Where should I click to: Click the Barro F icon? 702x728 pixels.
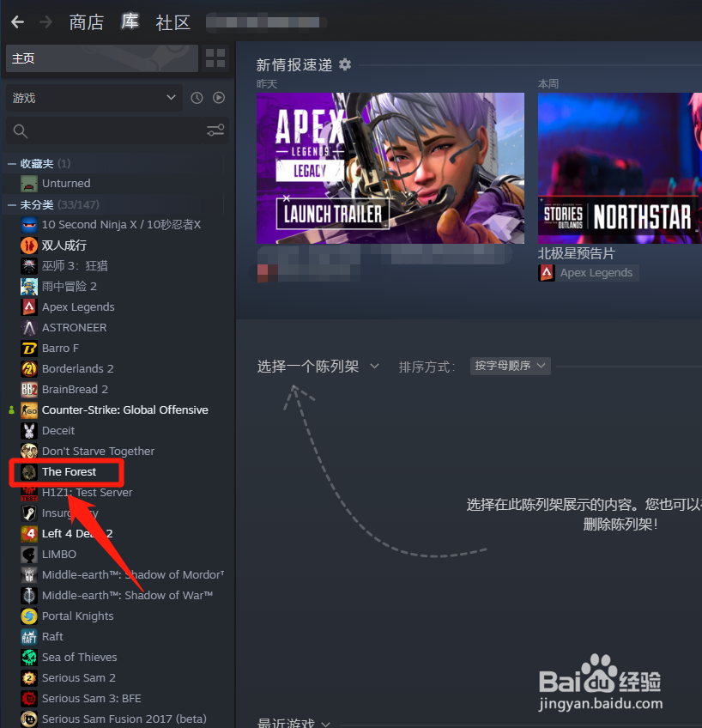click(x=29, y=349)
